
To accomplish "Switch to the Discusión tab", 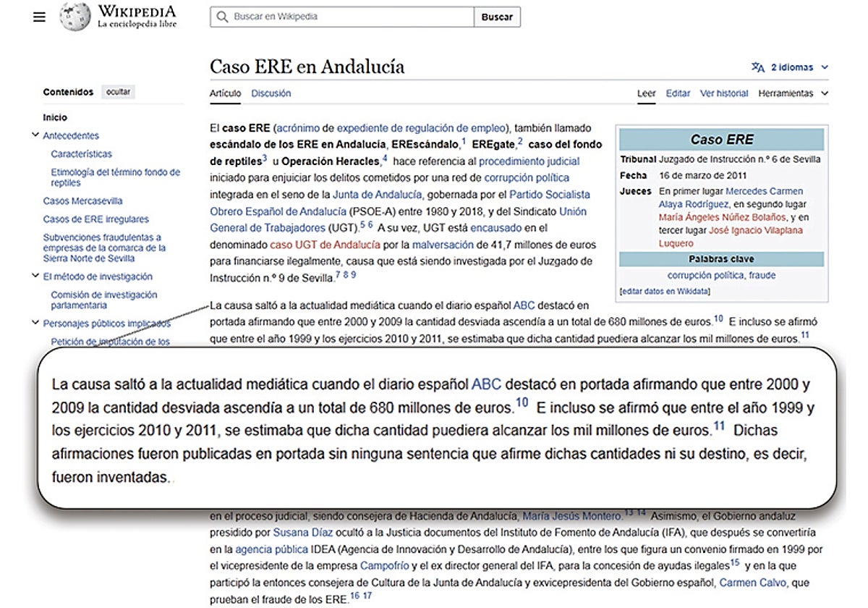I will pos(271,93).
